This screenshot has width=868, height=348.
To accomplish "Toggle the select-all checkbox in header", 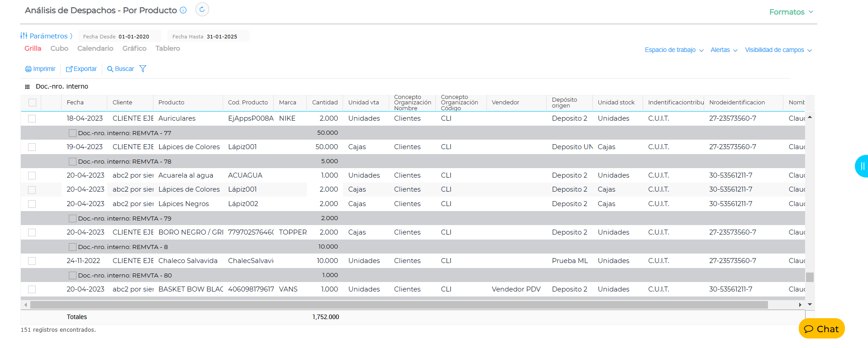I will pos(32,103).
